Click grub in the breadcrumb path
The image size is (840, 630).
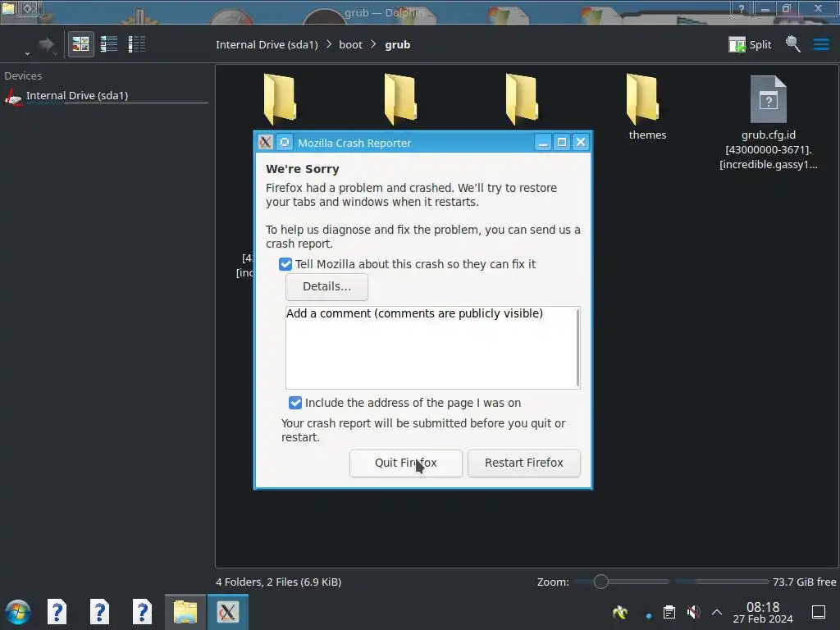point(398,44)
